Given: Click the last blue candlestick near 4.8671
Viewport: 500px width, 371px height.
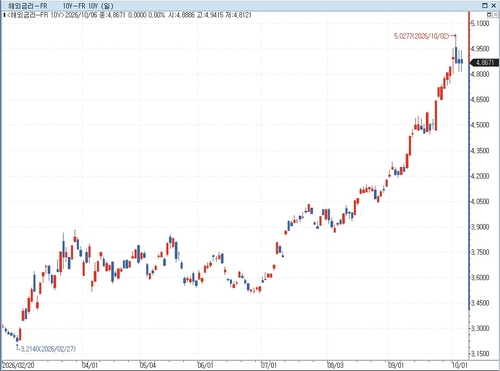Looking at the screenshot, I should coord(461,61).
